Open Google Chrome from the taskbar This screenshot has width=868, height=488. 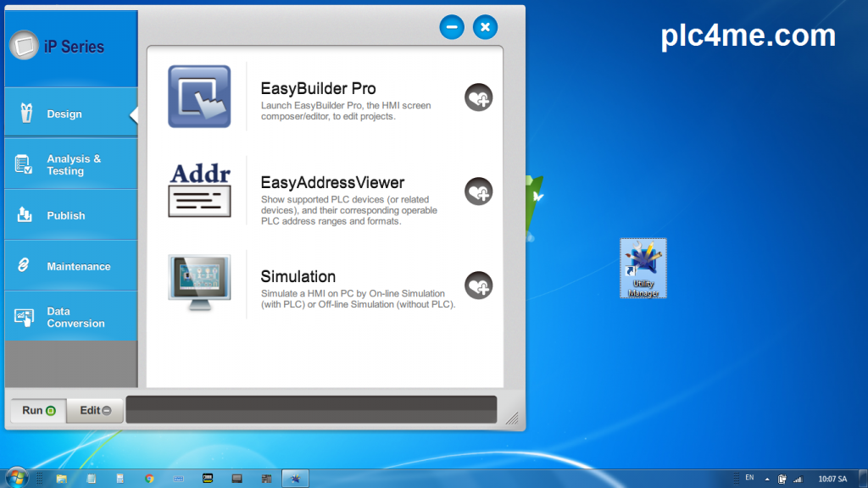pos(149,479)
